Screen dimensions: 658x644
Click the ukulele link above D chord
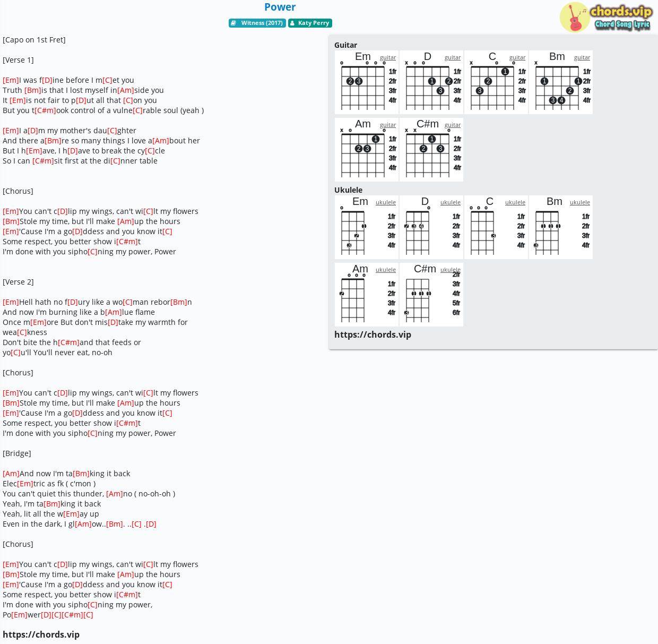(451, 202)
